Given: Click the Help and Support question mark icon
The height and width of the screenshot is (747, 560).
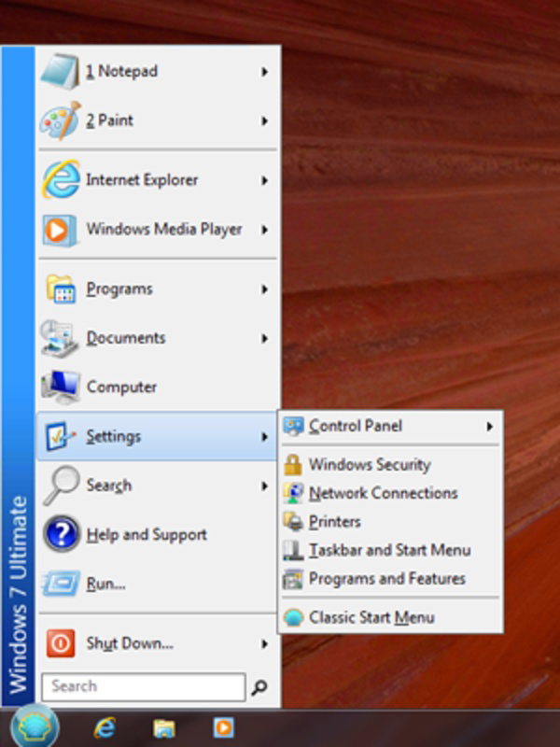Looking at the screenshot, I should pos(62,534).
